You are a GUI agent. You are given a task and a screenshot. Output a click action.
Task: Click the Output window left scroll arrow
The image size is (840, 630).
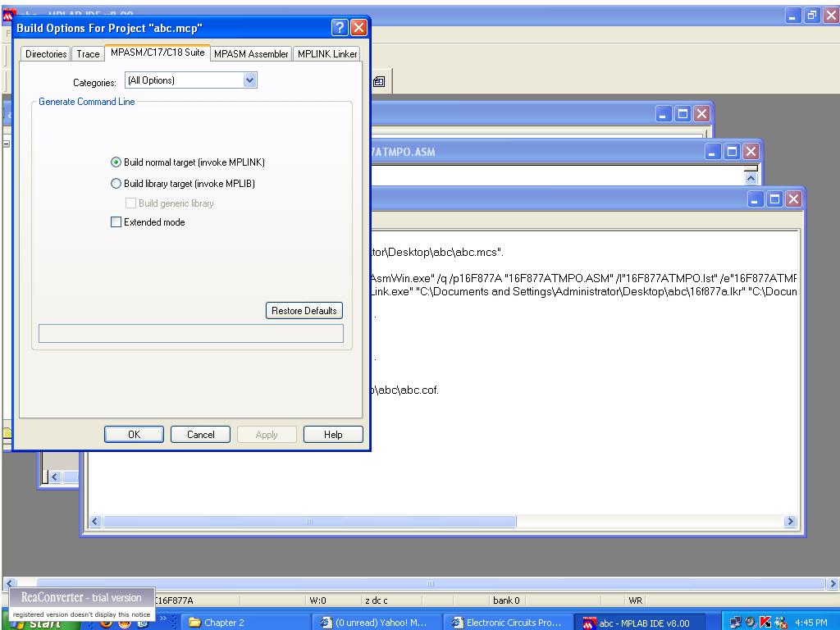pyautogui.click(x=95, y=521)
